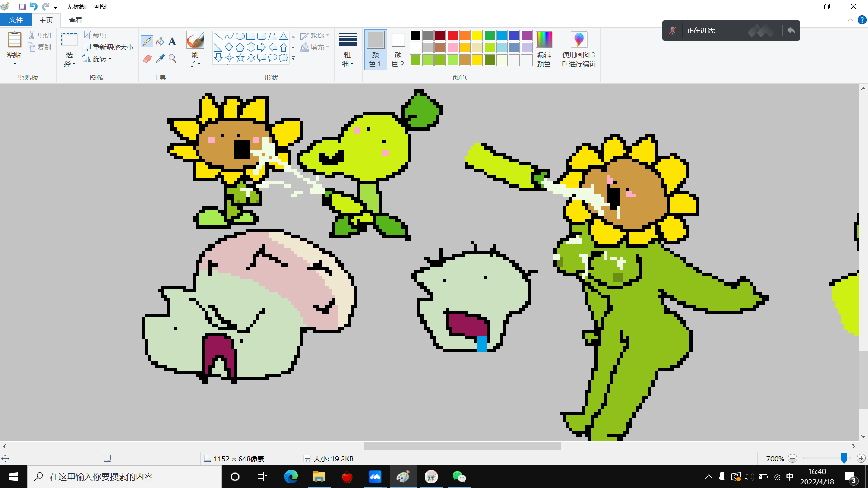
Task: Open the Outline (轮廓) dropdown
Action: pyautogui.click(x=315, y=35)
